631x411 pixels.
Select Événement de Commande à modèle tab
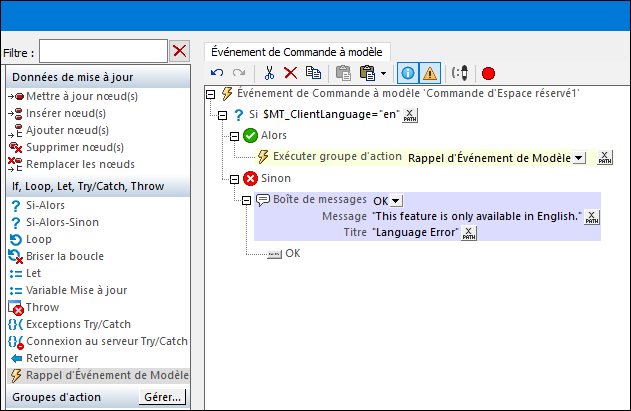coord(297,52)
